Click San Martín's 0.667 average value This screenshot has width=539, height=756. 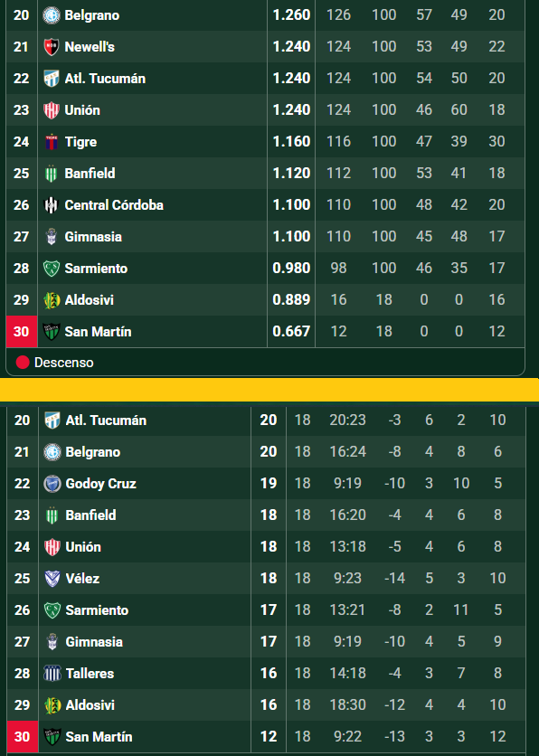pyautogui.click(x=291, y=331)
